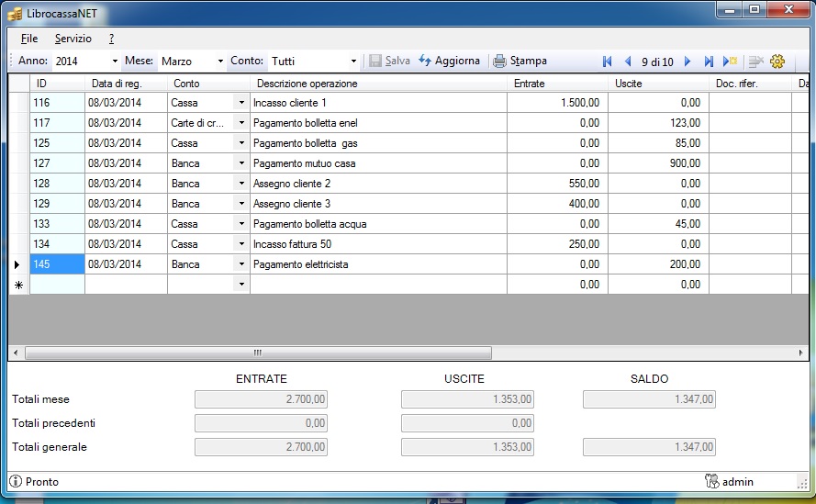The height and width of the screenshot is (504, 816).
Task: Go to the next record
Action: pos(687,62)
